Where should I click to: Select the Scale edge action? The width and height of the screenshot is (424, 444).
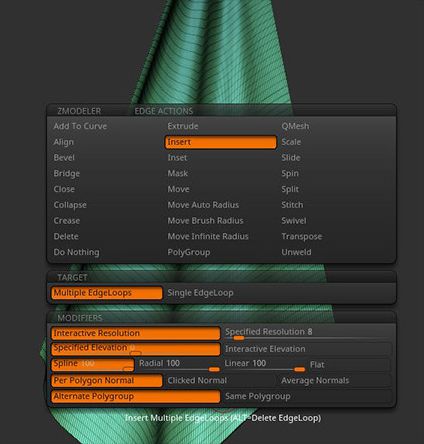(291, 142)
